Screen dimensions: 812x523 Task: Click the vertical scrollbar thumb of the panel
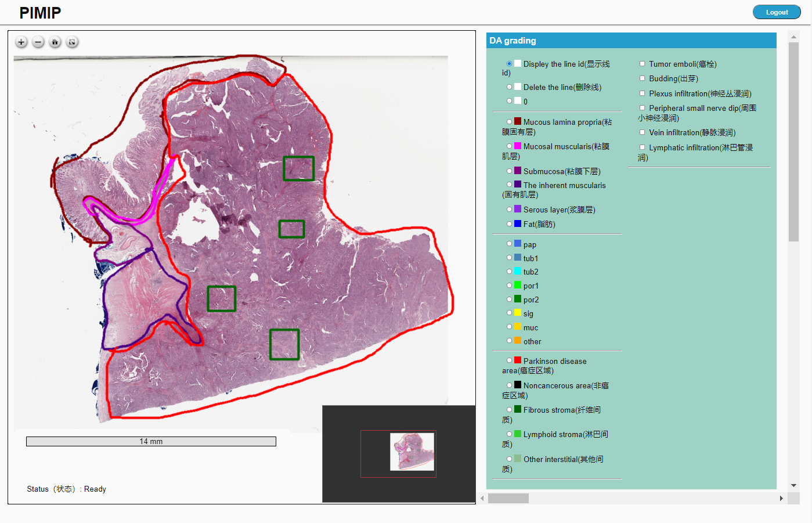click(x=793, y=142)
